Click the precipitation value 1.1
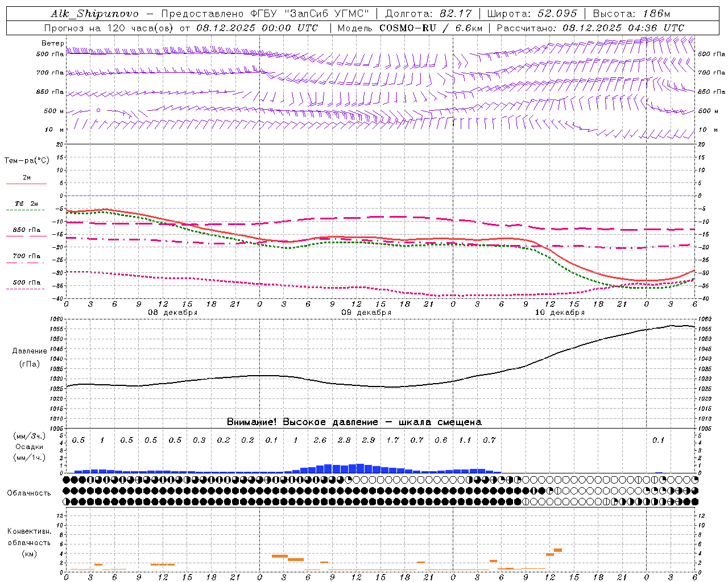The height and width of the screenshot is (582, 728). point(465,440)
